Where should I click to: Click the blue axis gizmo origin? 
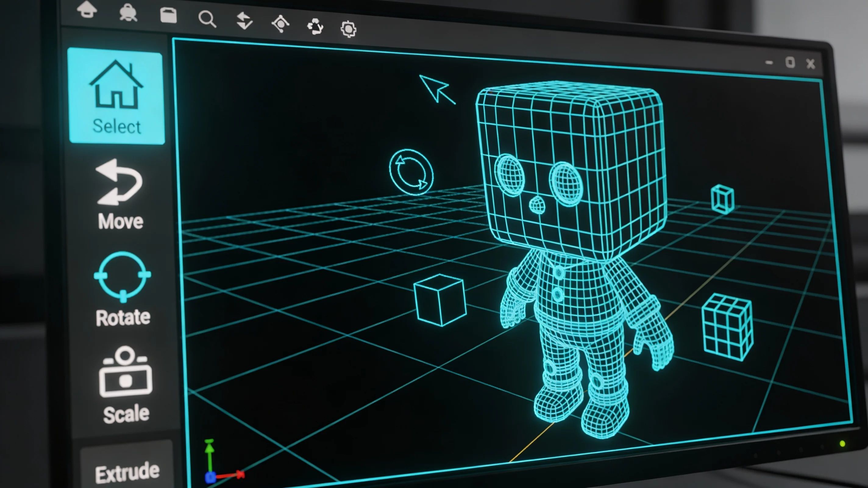pos(210,478)
